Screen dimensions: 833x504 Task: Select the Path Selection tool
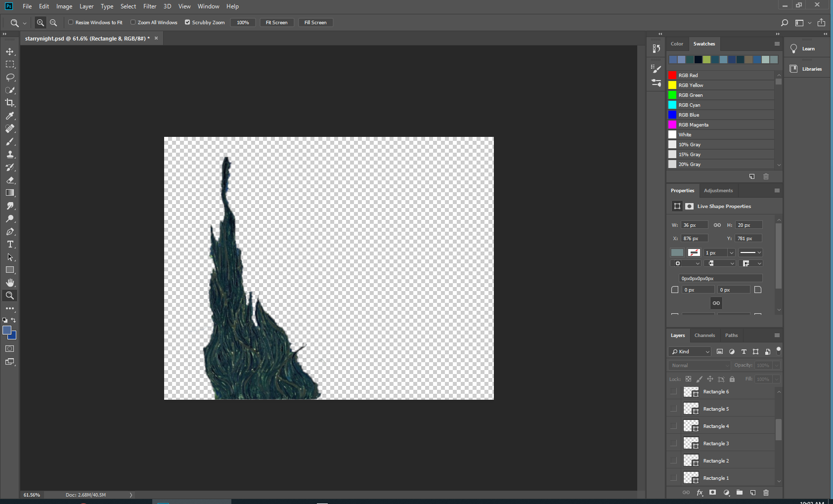pyautogui.click(x=10, y=257)
